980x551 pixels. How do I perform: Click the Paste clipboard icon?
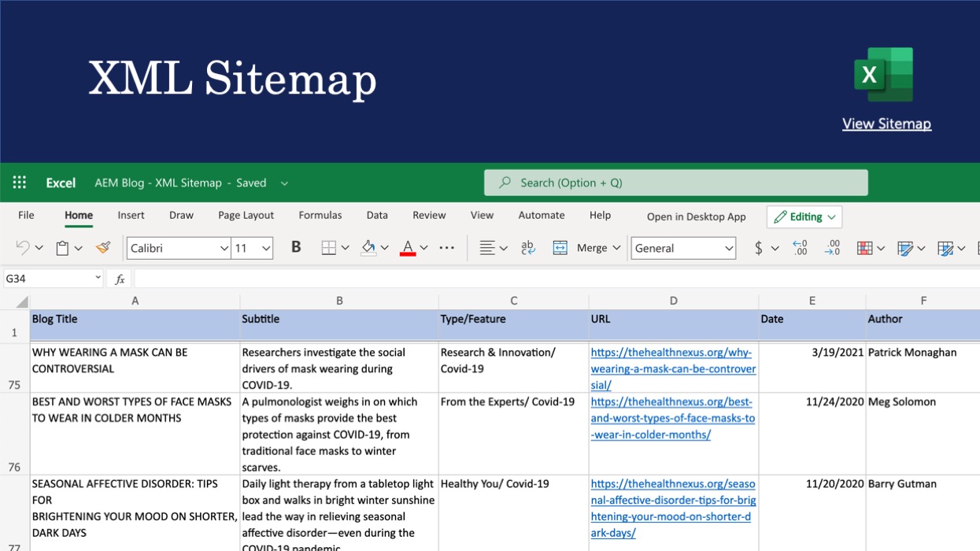click(x=62, y=248)
